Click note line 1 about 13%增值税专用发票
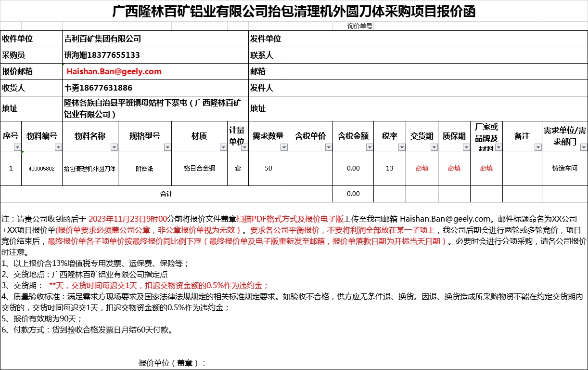 (x=95, y=263)
